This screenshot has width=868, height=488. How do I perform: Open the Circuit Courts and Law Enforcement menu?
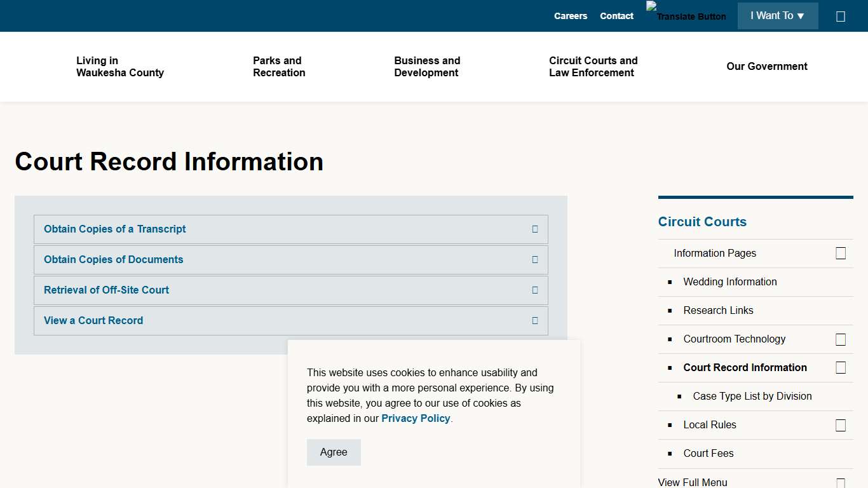593,67
